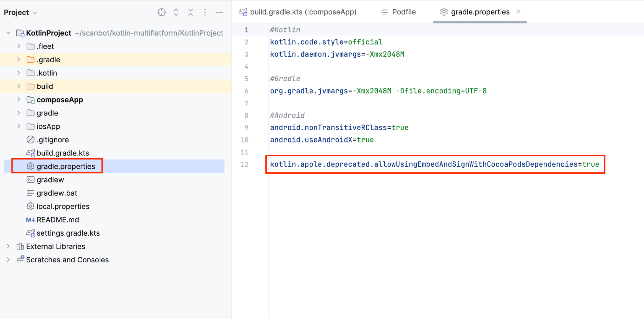The width and height of the screenshot is (644, 319).
Task: Click the Expand All icon in Project panel
Action: (176, 12)
